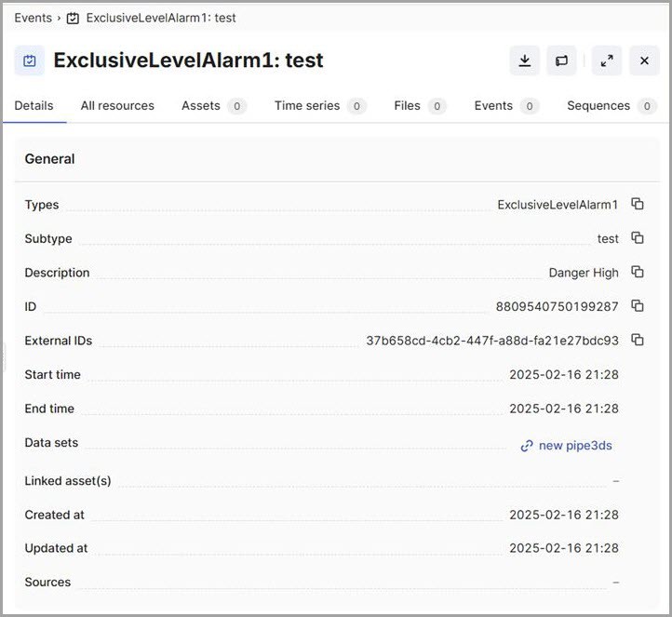
Task: Open the Assets tab
Action: click(214, 106)
